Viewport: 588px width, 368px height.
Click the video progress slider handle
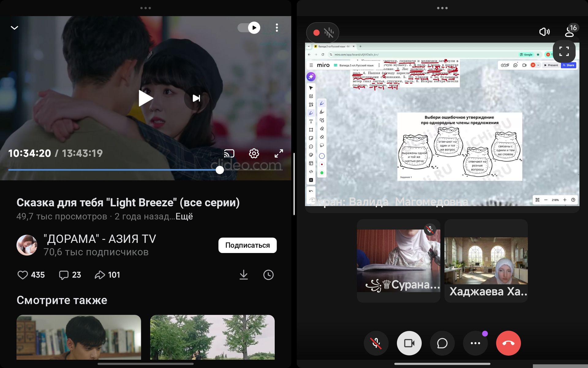[220, 170]
